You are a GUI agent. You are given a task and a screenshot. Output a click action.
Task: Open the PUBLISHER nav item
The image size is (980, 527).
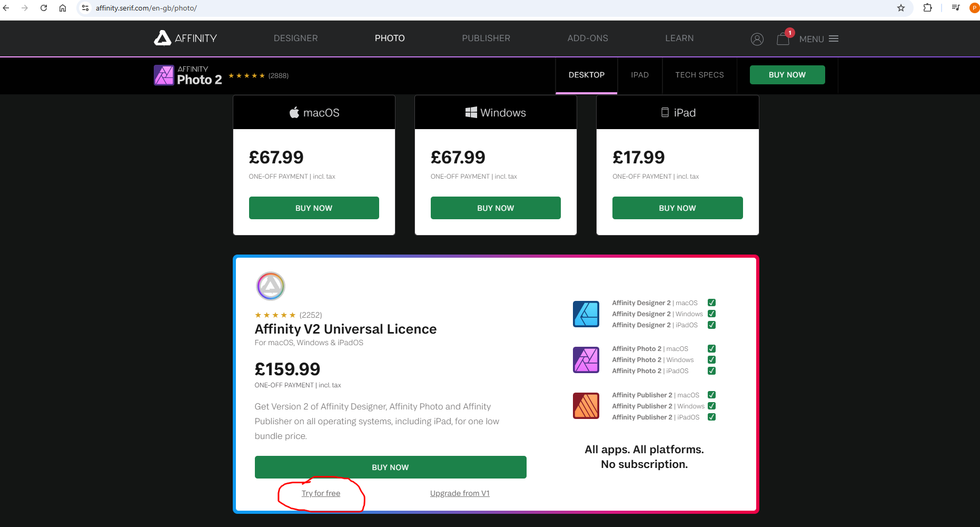[486, 38]
